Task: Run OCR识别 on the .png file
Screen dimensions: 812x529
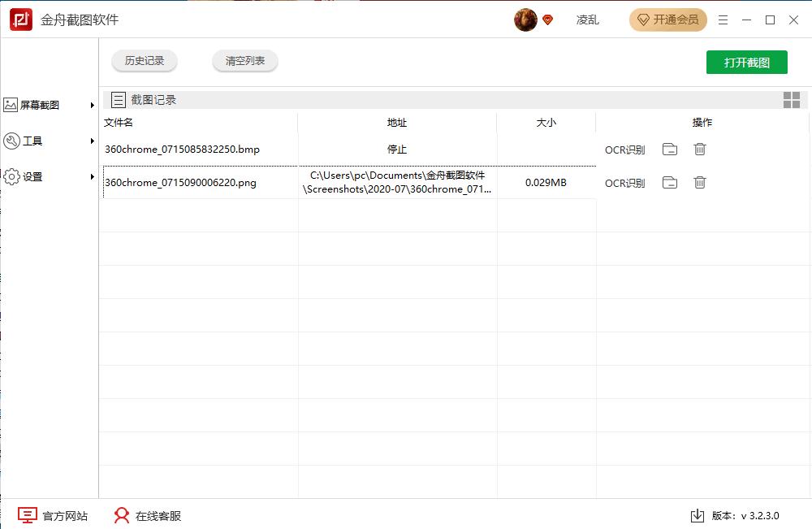Action: click(x=624, y=184)
